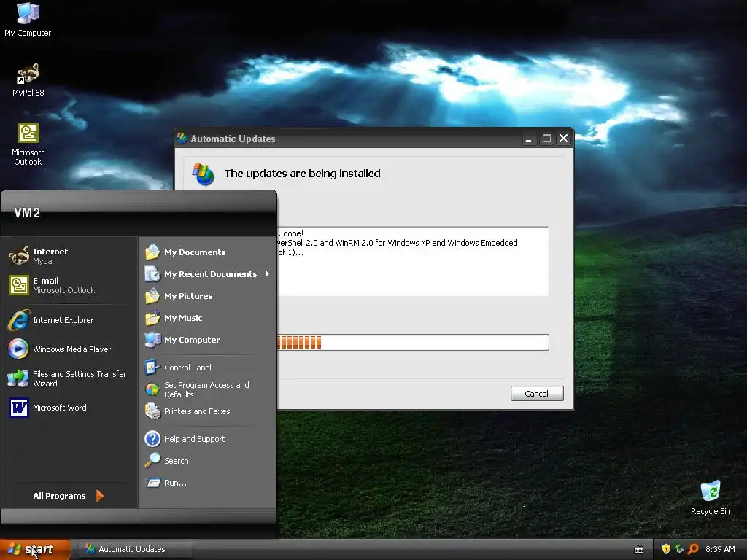747x560 pixels.
Task: Open Set Program Access and Defaults
Action: pyautogui.click(x=208, y=389)
